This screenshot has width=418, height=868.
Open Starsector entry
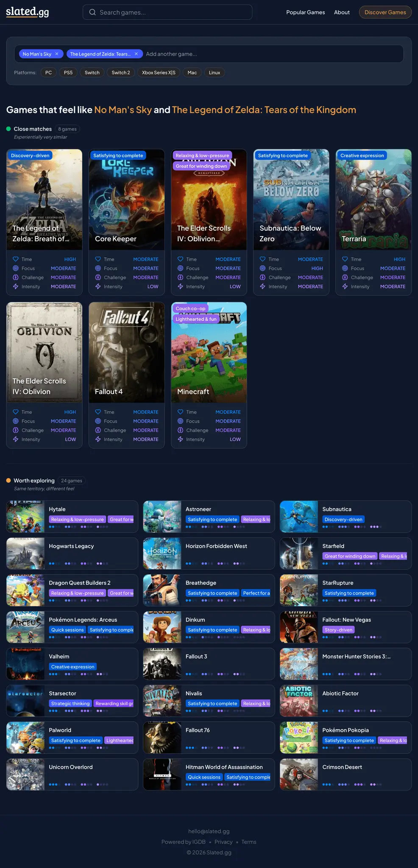[x=72, y=701]
